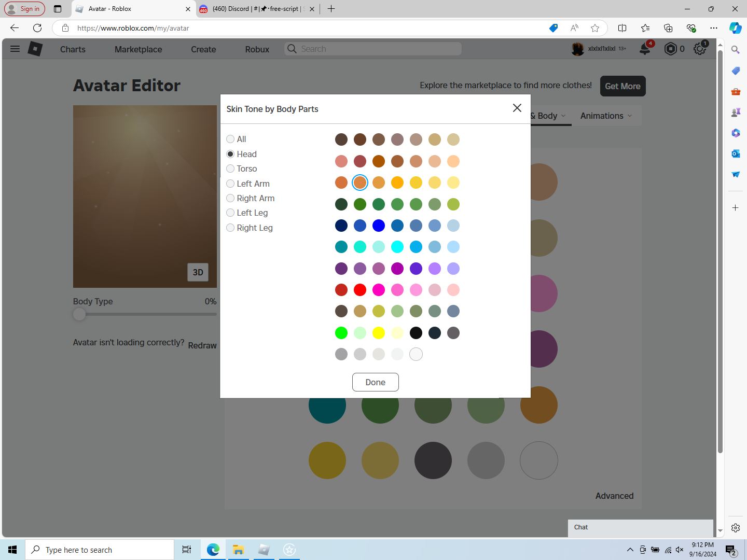Open Task View on the taskbar
Screen dimensions: 747x560
pyautogui.click(x=187, y=550)
